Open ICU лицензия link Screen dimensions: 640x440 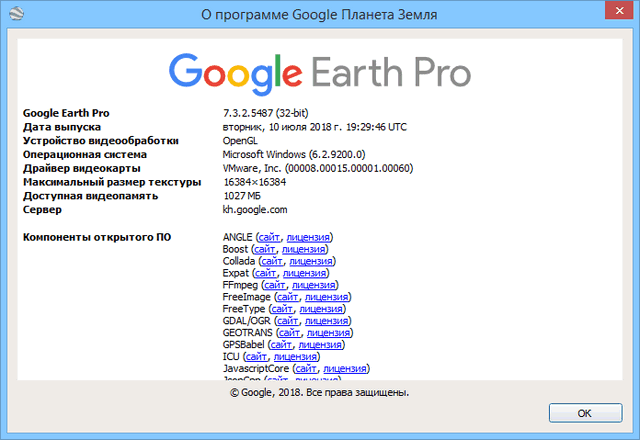[x=296, y=356]
